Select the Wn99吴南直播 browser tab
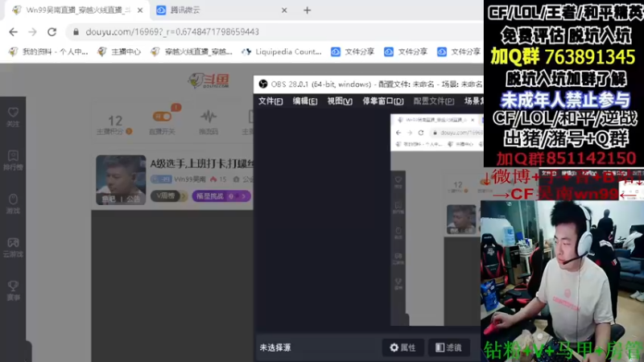The image size is (644, 362). point(76,10)
